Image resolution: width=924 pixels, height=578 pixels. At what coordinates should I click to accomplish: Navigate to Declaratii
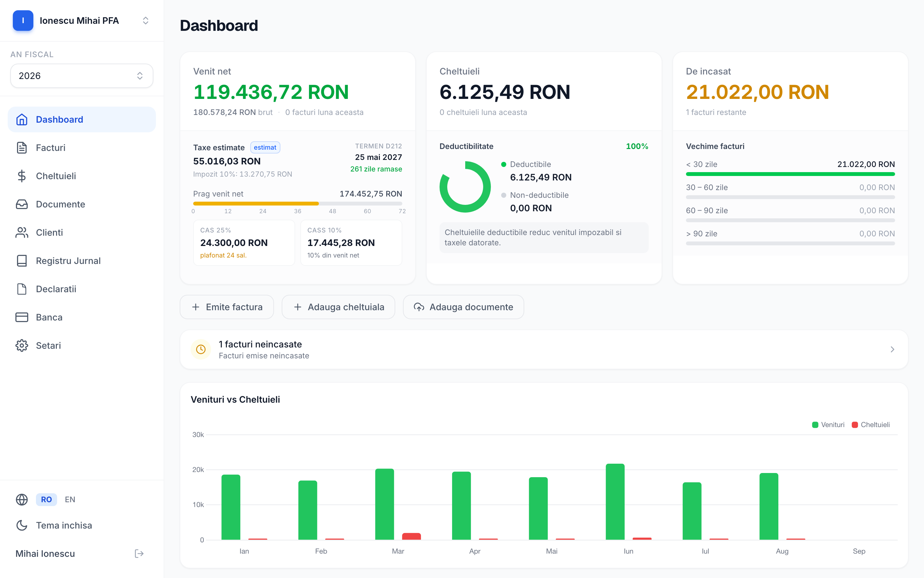[x=82, y=289]
